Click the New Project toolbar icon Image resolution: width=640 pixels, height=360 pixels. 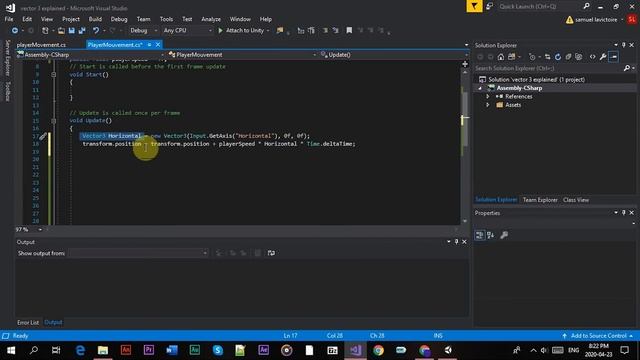[x=45, y=31]
